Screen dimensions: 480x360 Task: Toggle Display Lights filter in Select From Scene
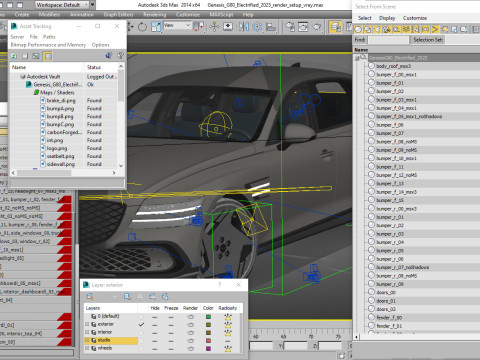[x=377, y=30]
